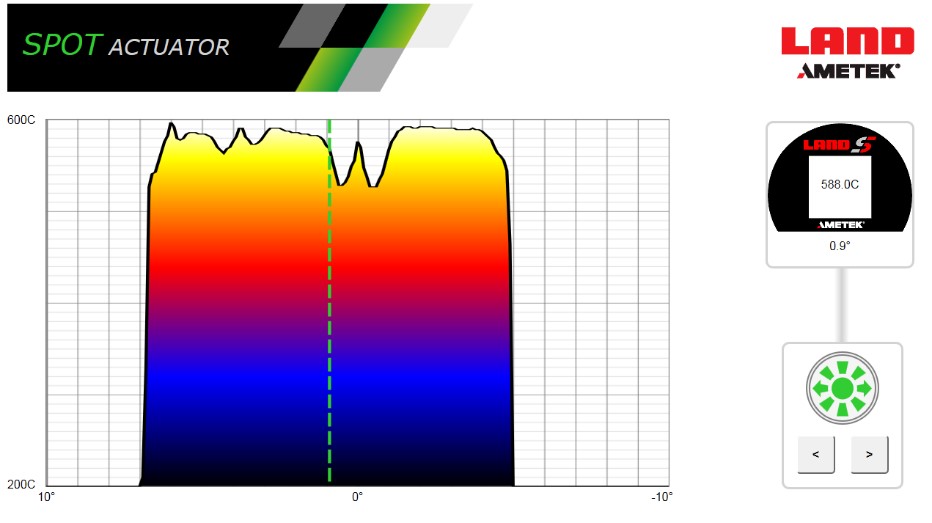Click the 588.0C temperature readout
The height and width of the screenshot is (523, 932).
pos(840,185)
